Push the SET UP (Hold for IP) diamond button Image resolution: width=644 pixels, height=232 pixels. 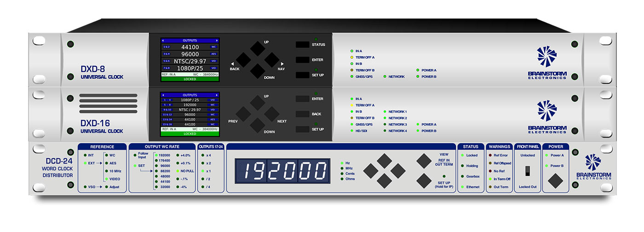[424, 180]
